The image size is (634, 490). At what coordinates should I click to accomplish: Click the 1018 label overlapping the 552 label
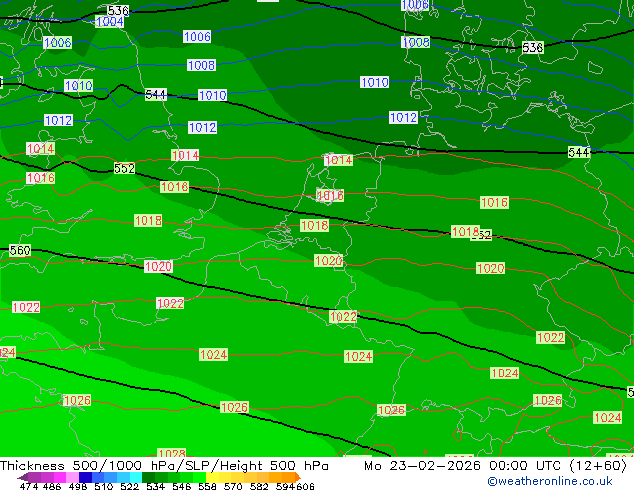tap(465, 232)
